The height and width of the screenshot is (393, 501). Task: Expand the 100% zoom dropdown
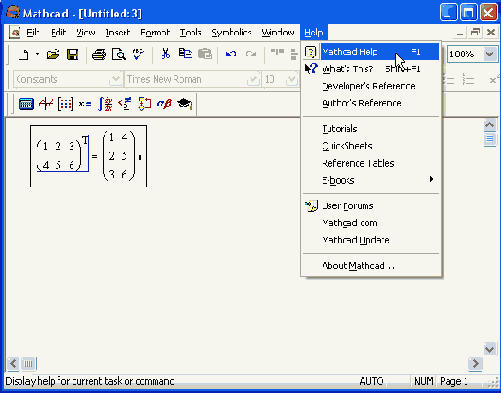(489, 54)
